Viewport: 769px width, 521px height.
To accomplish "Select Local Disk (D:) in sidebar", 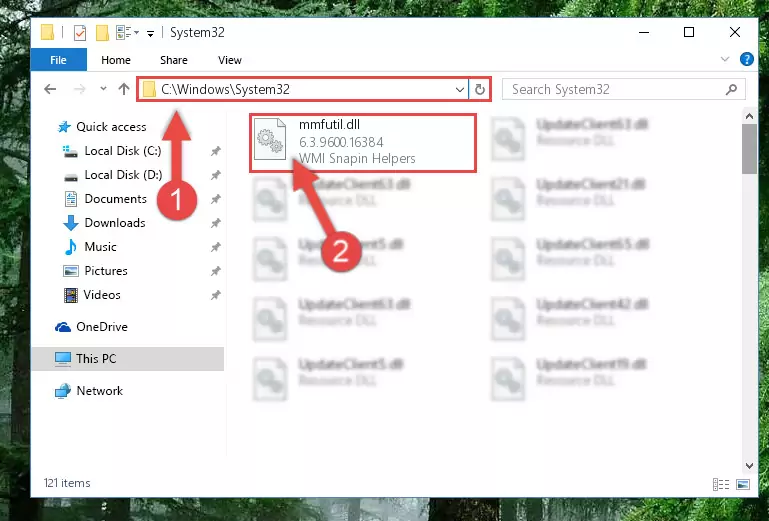I will coord(113,175).
